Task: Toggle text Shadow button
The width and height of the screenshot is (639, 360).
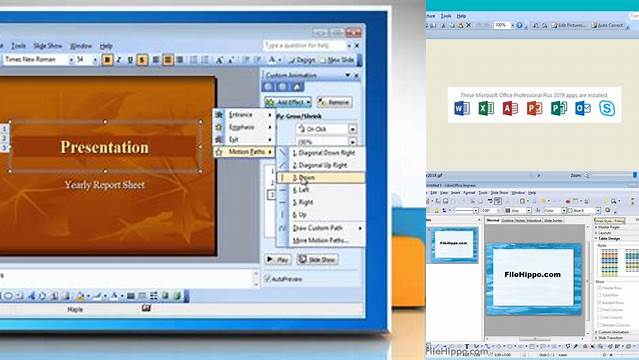Action: coord(142,60)
